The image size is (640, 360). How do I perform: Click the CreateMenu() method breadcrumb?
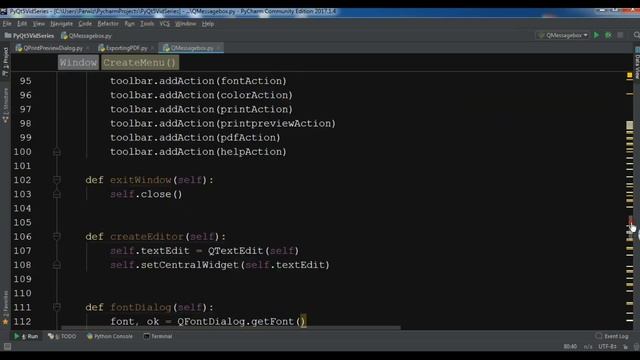140,62
